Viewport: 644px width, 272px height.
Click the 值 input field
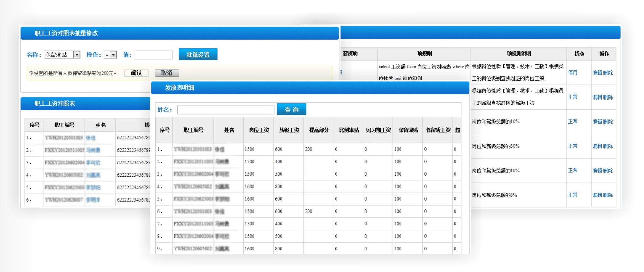click(153, 55)
